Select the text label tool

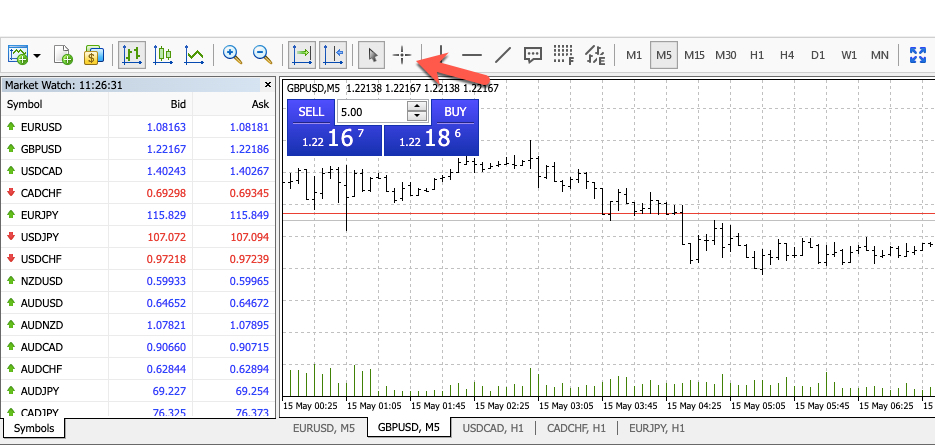532,55
